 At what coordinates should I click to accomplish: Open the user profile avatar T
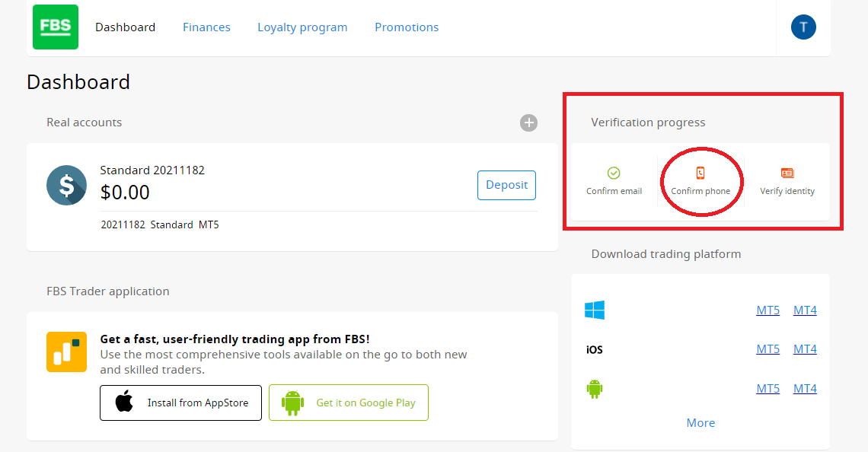(x=803, y=27)
